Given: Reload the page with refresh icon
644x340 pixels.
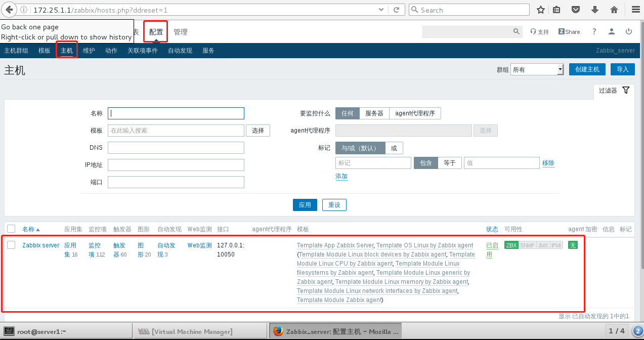Looking at the screenshot, I should 397,10.
